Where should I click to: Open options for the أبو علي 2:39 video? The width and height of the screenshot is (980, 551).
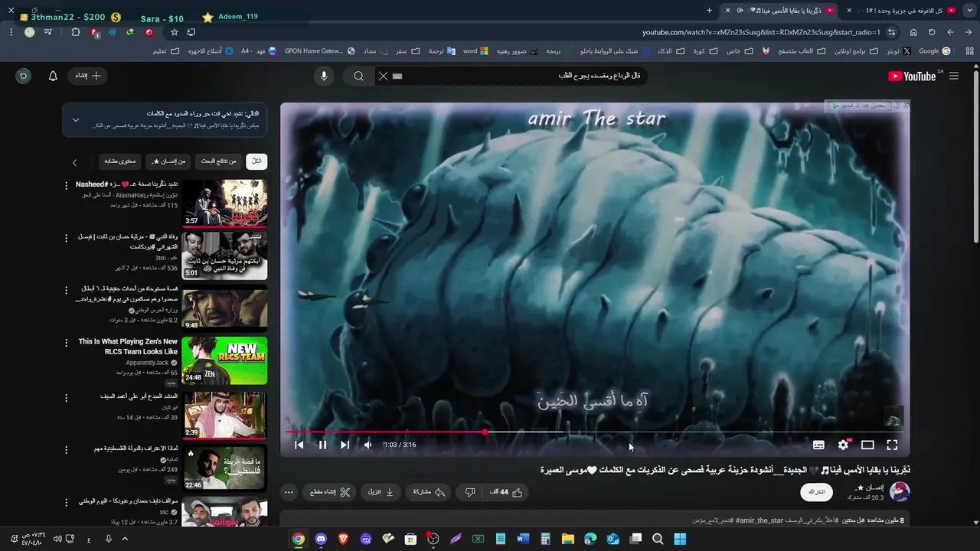(66, 398)
